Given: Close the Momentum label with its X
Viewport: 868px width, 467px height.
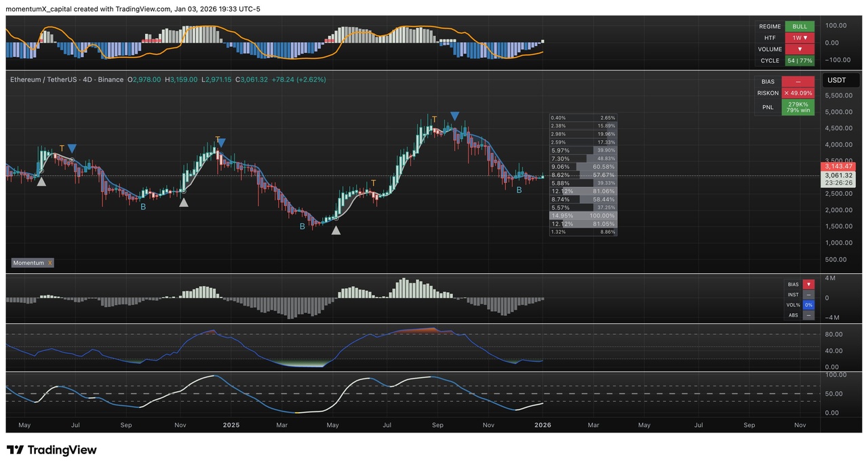Looking at the screenshot, I should [x=50, y=263].
